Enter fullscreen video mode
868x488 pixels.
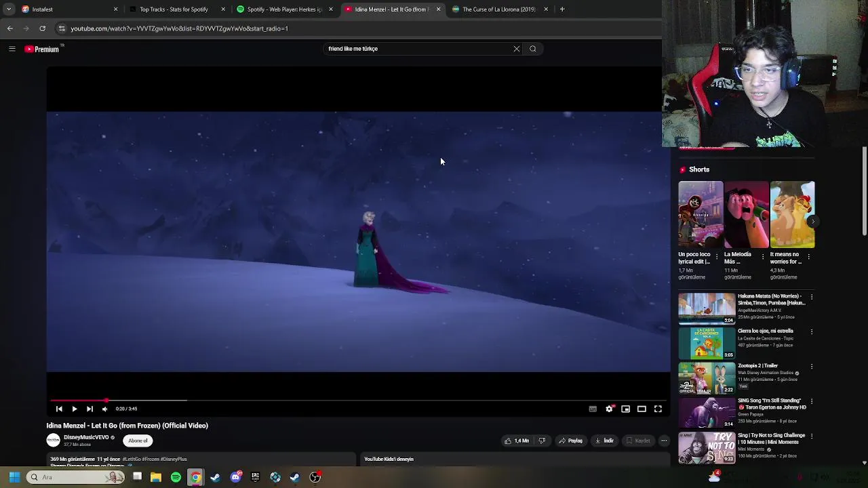658,409
